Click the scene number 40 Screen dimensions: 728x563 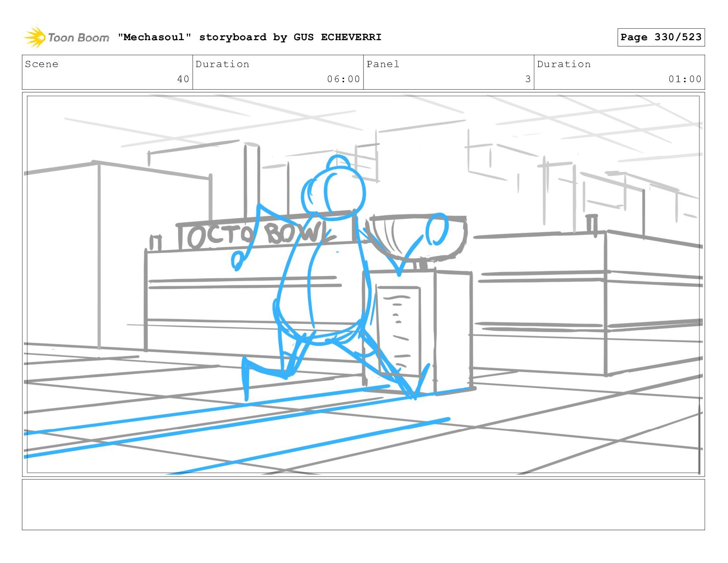[183, 79]
